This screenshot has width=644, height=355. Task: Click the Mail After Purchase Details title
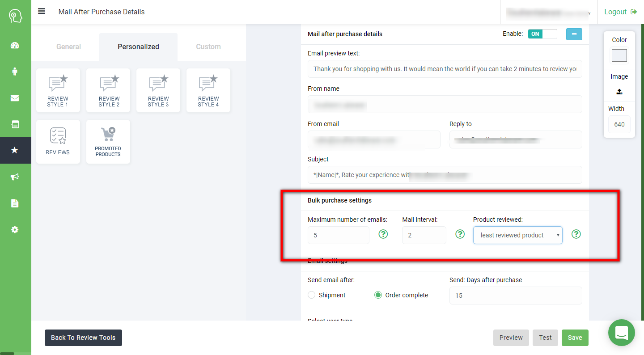(102, 12)
